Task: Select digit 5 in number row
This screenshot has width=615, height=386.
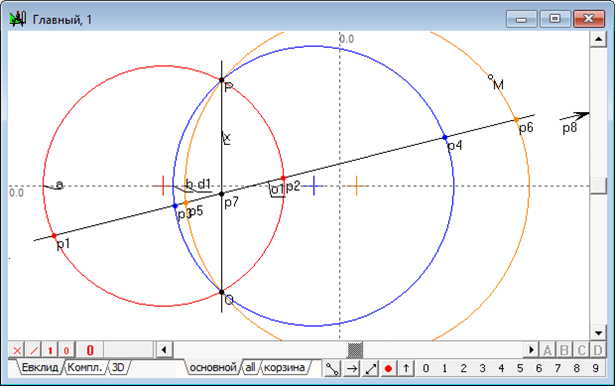Action: [x=520, y=368]
